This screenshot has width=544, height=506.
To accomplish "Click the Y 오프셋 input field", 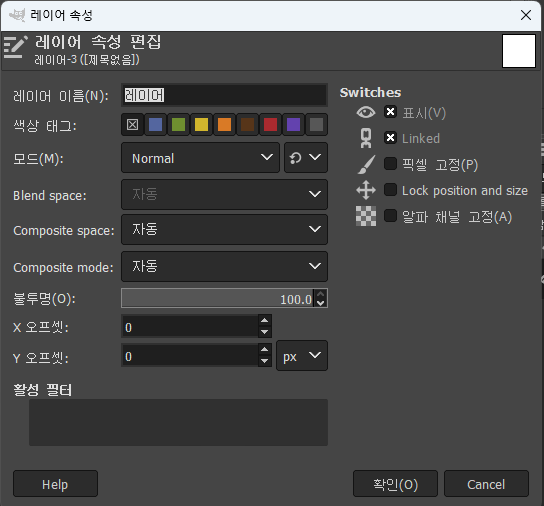I will pos(190,356).
